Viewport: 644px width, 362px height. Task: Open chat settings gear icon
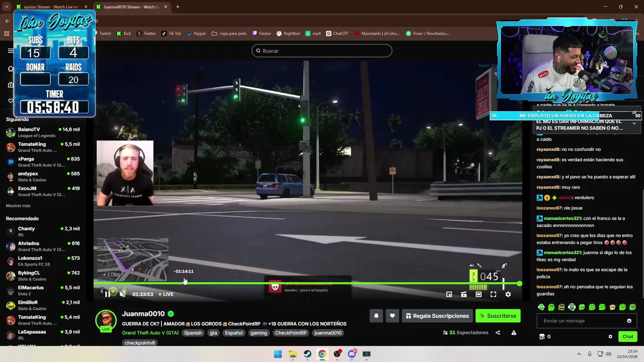coord(610,336)
